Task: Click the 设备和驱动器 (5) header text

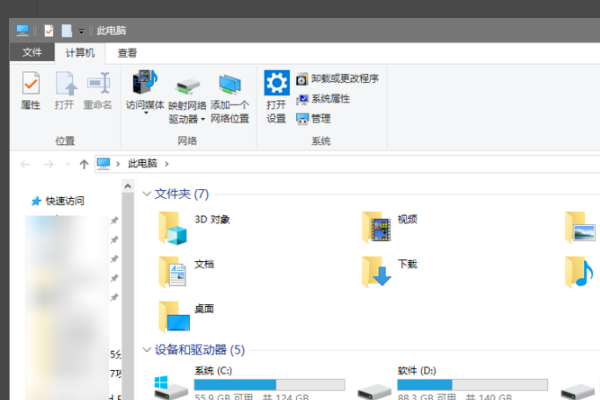Action: pos(200,349)
